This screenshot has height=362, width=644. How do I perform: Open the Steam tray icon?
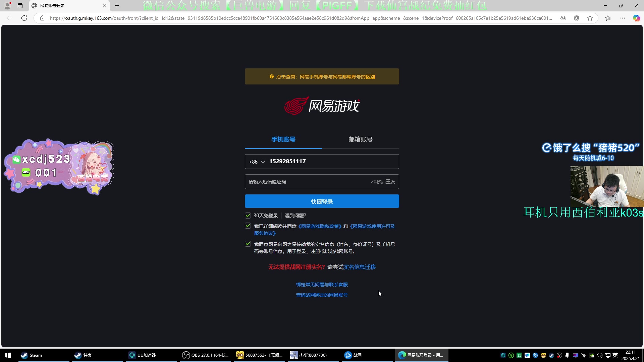(551, 355)
